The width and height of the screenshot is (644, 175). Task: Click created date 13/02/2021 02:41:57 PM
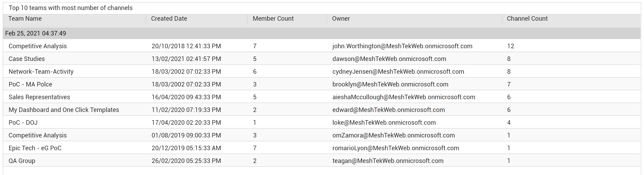(x=186, y=59)
